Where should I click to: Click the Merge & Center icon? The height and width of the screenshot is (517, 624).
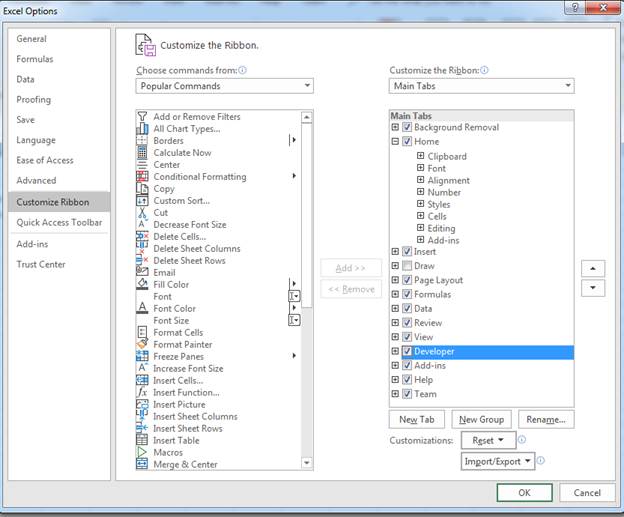click(x=142, y=464)
